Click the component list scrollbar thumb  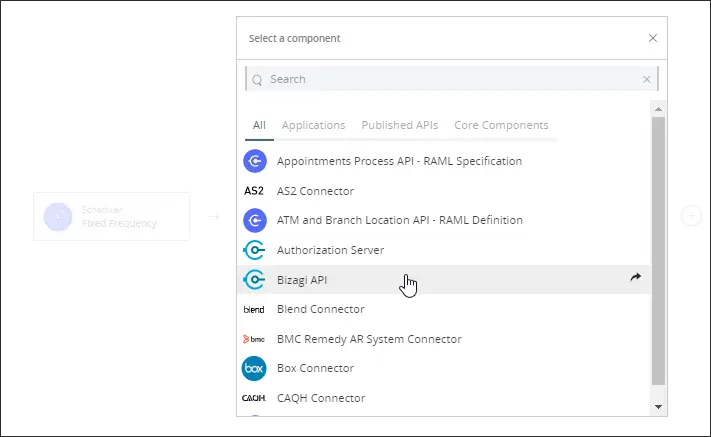point(658,251)
